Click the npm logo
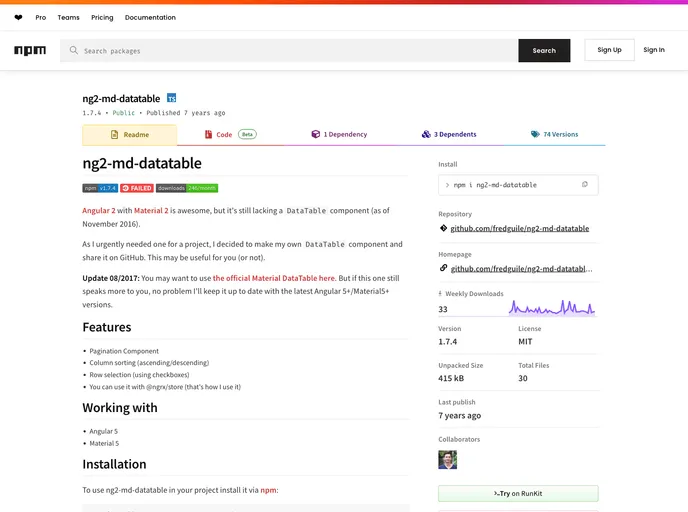Image resolution: width=688 pixels, height=512 pixels. (30, 50)
